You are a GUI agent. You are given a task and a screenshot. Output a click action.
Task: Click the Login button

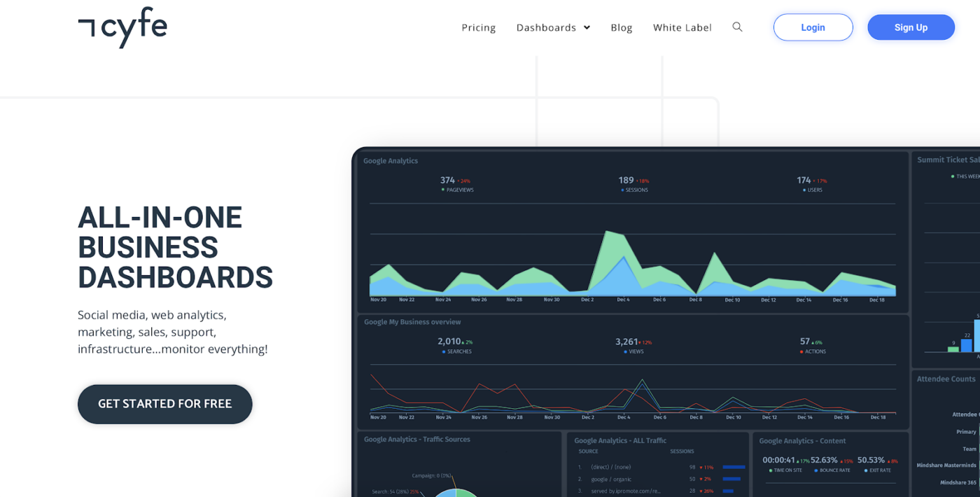click(813, 27)
